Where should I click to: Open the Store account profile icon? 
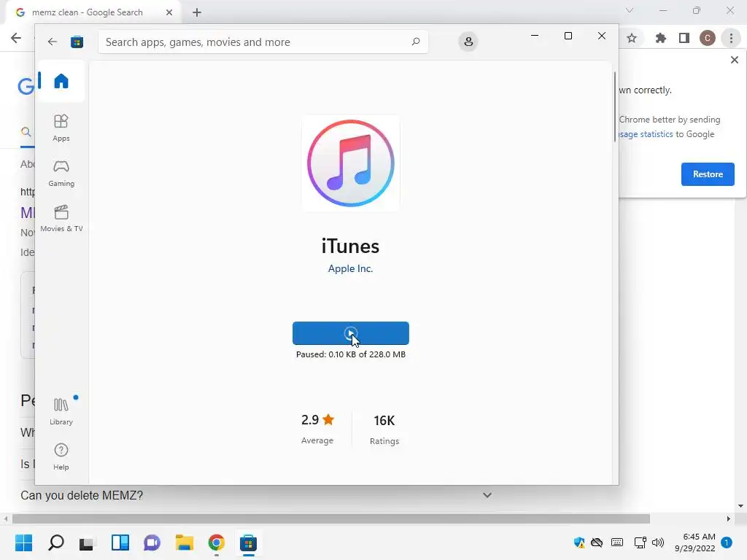[468, 42]
